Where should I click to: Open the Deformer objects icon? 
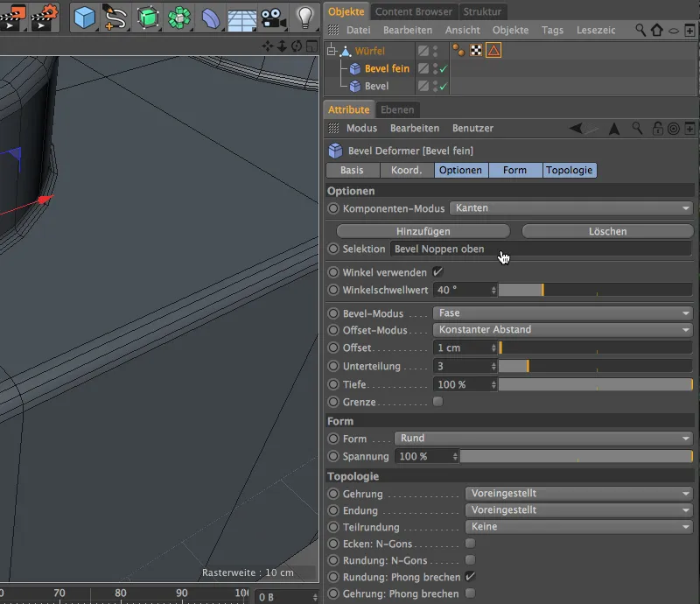(x=210, y=18)
